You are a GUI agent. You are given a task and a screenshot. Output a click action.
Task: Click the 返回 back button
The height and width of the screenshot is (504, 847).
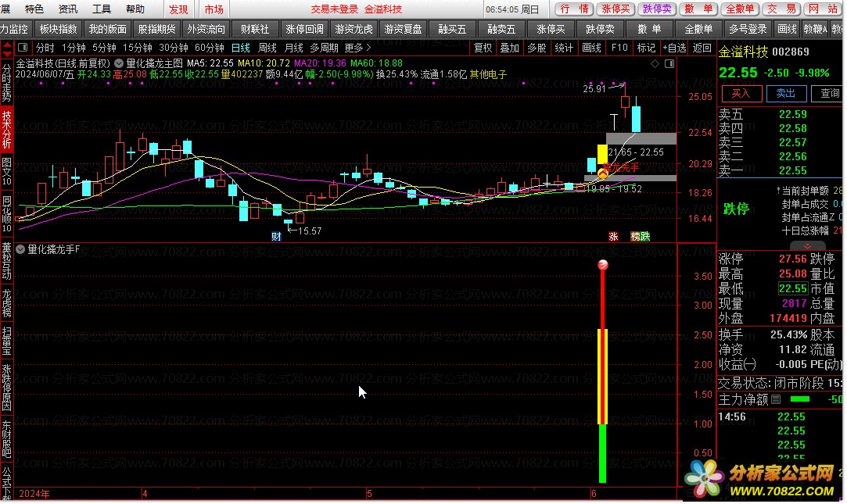click(x=702, y=48)
